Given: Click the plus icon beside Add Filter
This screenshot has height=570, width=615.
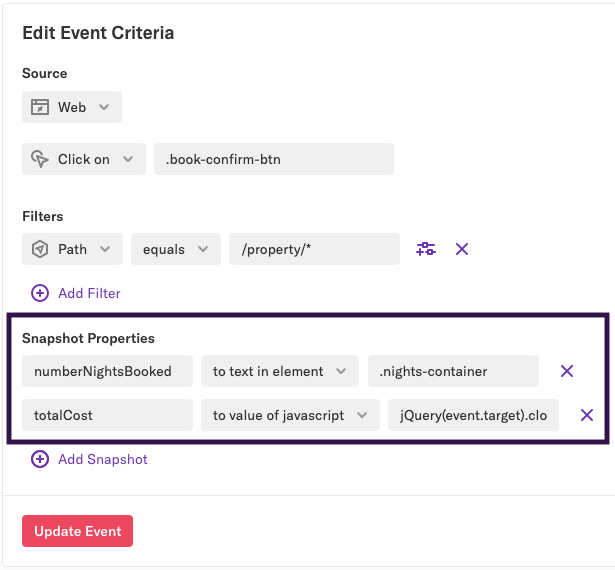Looking at the screenshot, I should click(x=40, y=293).
